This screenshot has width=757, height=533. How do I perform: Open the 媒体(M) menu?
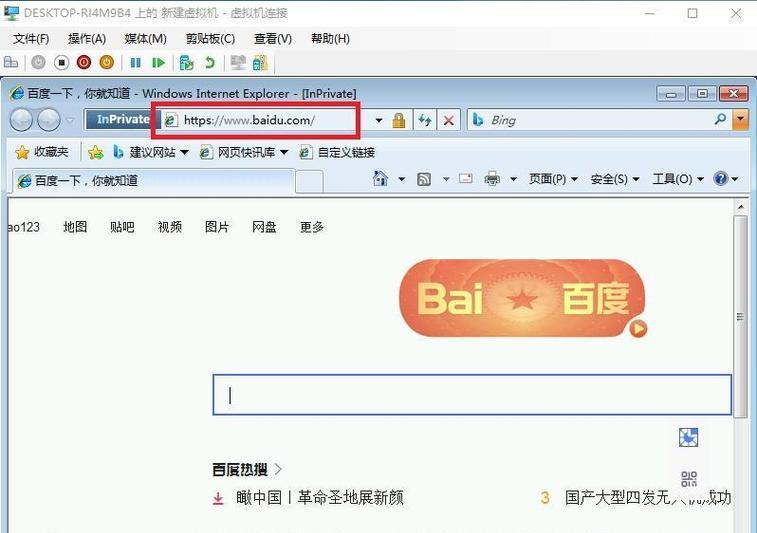tap(145, 39)
